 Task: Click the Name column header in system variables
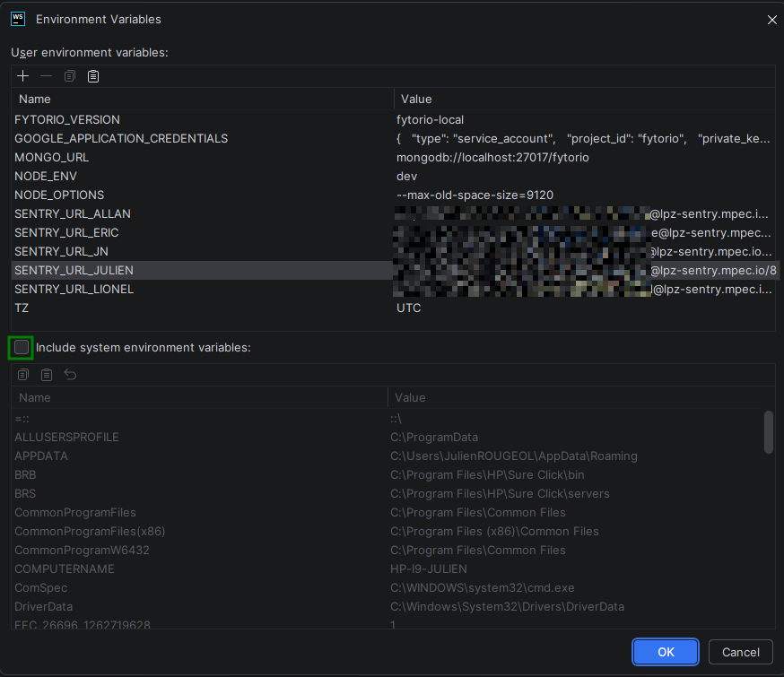pyautogui.click(x=35, y=397)
